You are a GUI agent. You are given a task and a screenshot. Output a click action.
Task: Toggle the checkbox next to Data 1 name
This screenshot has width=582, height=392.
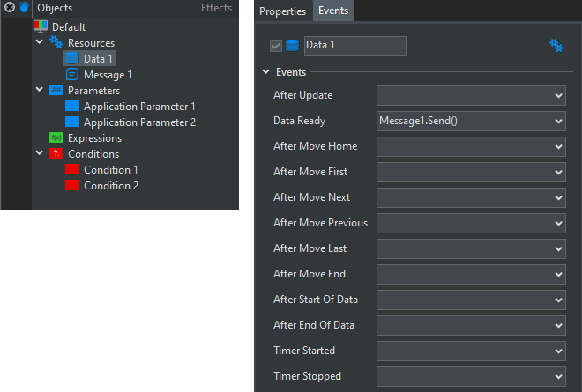pos(276,47)
